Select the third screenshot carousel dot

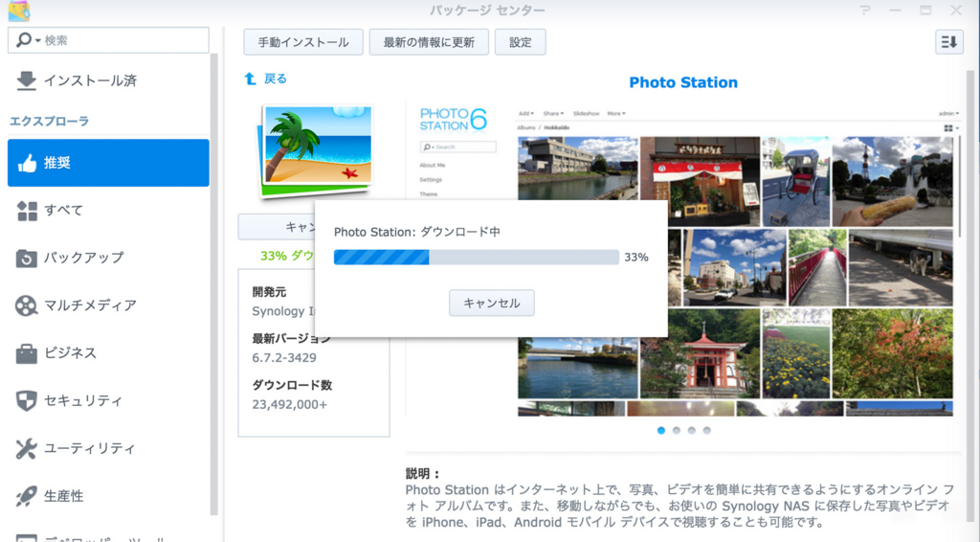(x=691, y=430)
